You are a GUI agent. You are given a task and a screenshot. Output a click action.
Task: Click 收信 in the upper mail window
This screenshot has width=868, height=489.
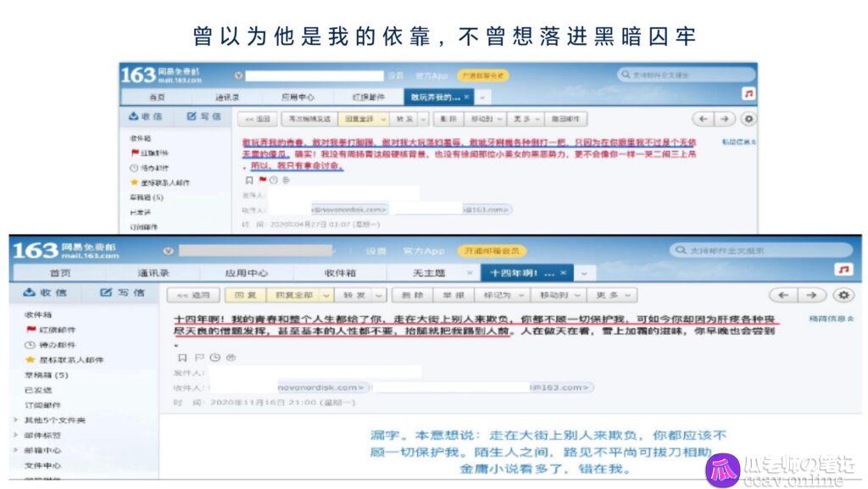pos(146,116)
